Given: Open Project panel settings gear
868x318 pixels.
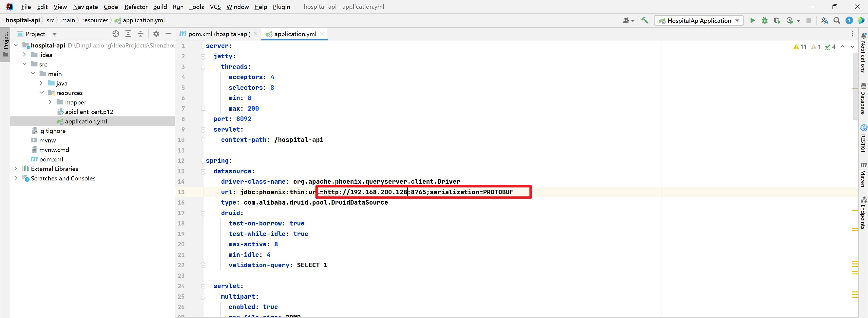Looking at the screenshot, I should click(x=156, y=34).
